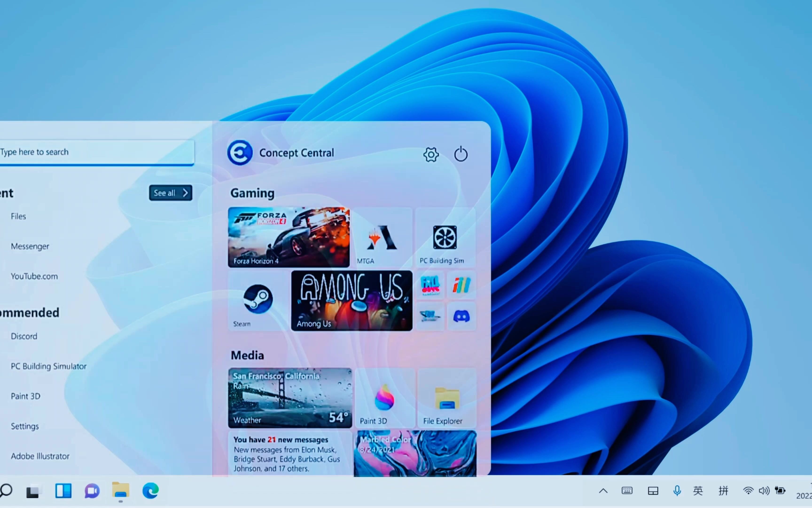Open Settings in the recommended list
The height and width of the screenshot is (508, 812).
tap(25, 426)
